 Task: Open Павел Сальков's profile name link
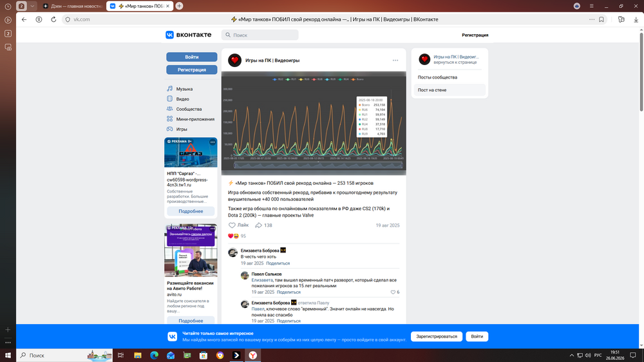[267, 274]
